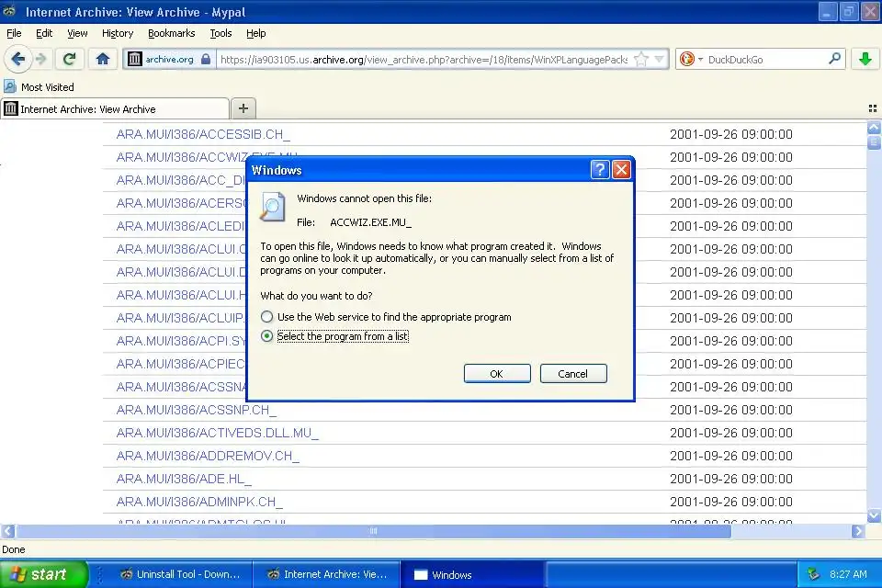This screenshot has height=588, width=882.
Task: Click the vertical scrollbar thumb
Action: click(x=874, y=142)
